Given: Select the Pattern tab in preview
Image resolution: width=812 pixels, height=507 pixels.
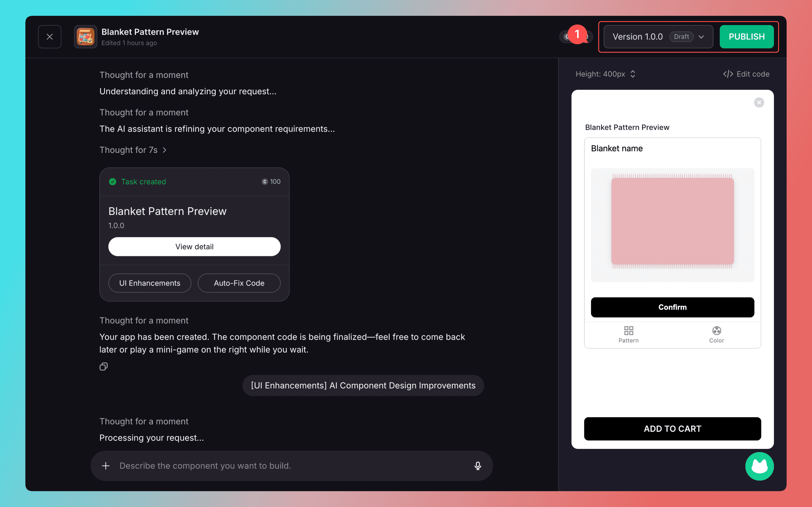Looking at the screenshot, I should pyautogui.click(x=628, y=334).
